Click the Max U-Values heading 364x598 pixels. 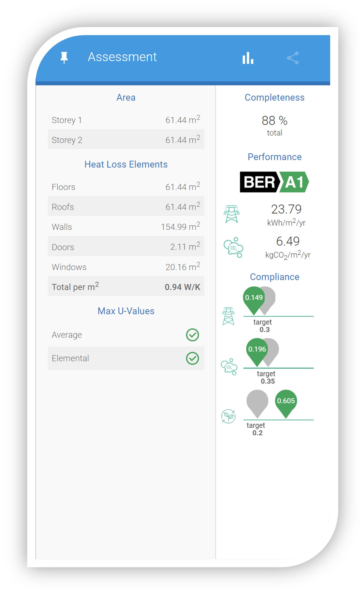[x=126, y=311]
